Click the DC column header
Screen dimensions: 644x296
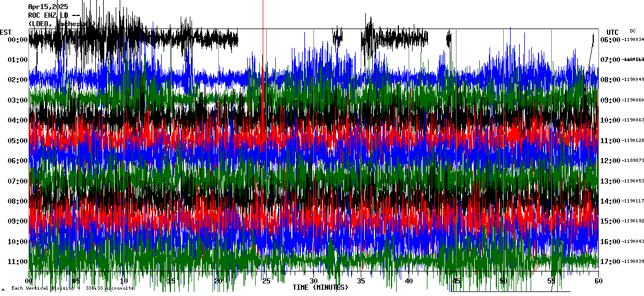click(633, 31)
